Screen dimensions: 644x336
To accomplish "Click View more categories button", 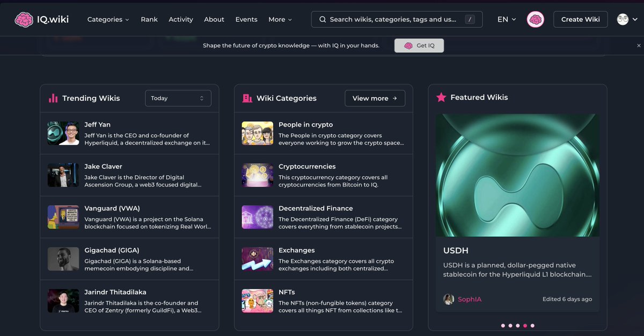I will point(375,98).
